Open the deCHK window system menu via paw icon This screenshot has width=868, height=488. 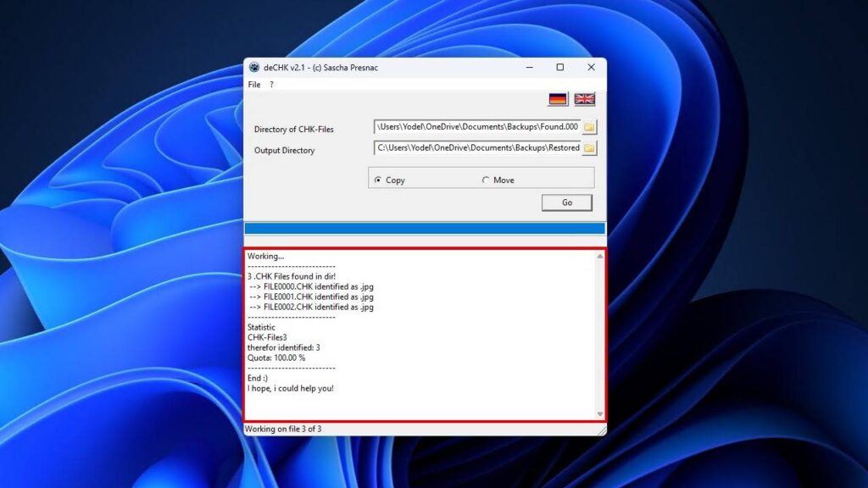click(x=253, y=68)
